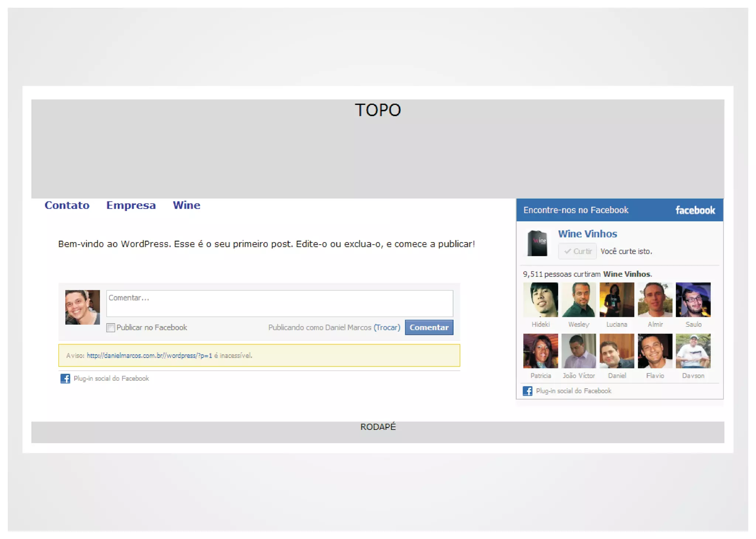Select Patricia's profile thumbnail
The image size is (756, 539).
[x=540, y=351]
